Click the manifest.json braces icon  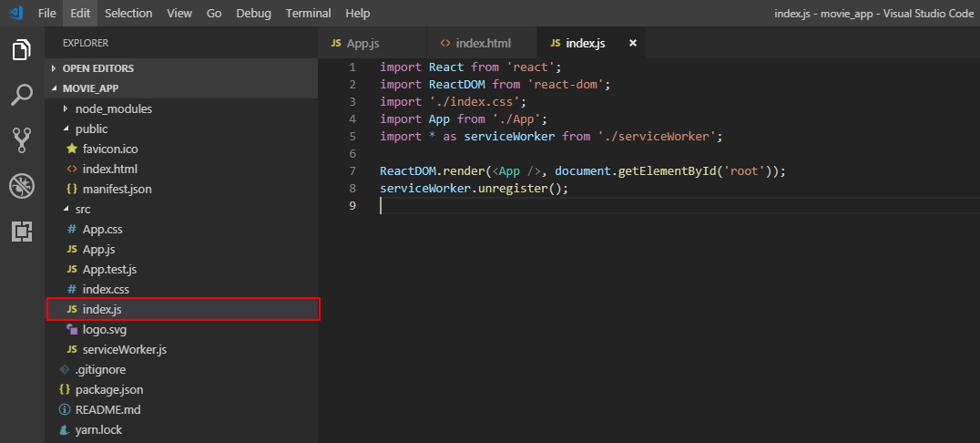(72, 189)
